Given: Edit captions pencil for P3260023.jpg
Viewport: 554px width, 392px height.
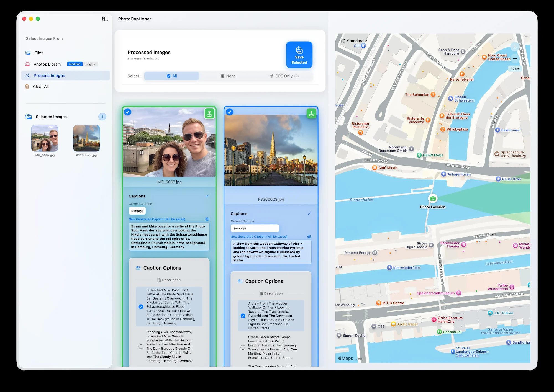Looking at the screenshot, I should [309, 213].
